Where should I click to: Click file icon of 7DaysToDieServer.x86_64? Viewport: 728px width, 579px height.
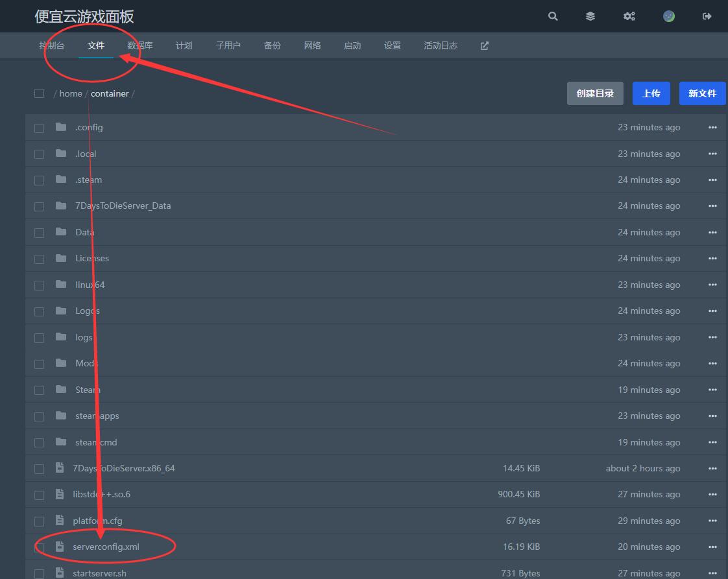(x=60, y=467)
